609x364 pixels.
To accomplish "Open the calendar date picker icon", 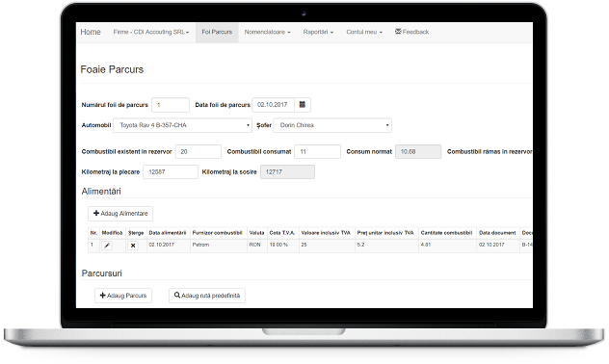I will pyautogui.click(x=303, y=105).
